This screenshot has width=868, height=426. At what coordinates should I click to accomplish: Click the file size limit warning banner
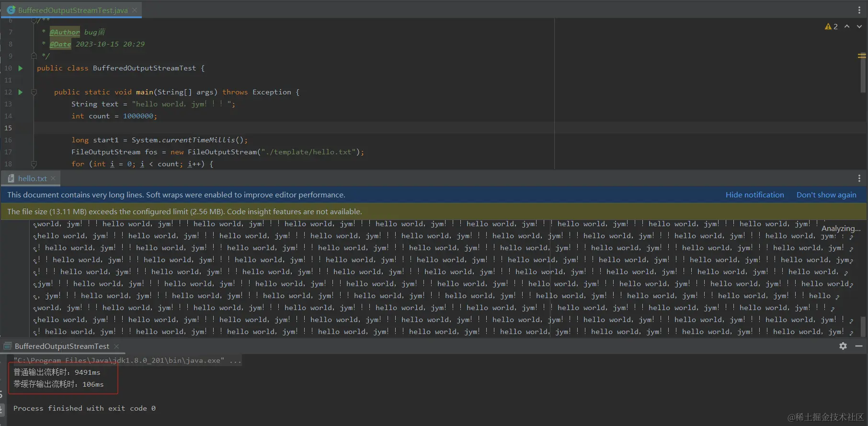click(x=434, y=211)
